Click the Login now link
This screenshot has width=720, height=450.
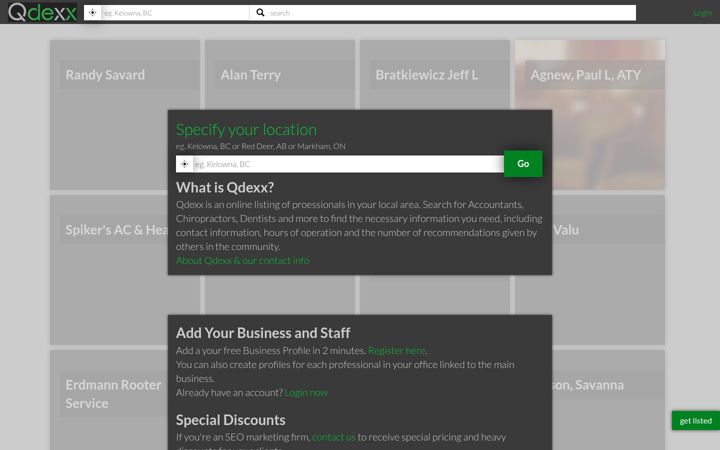[306, 393]
